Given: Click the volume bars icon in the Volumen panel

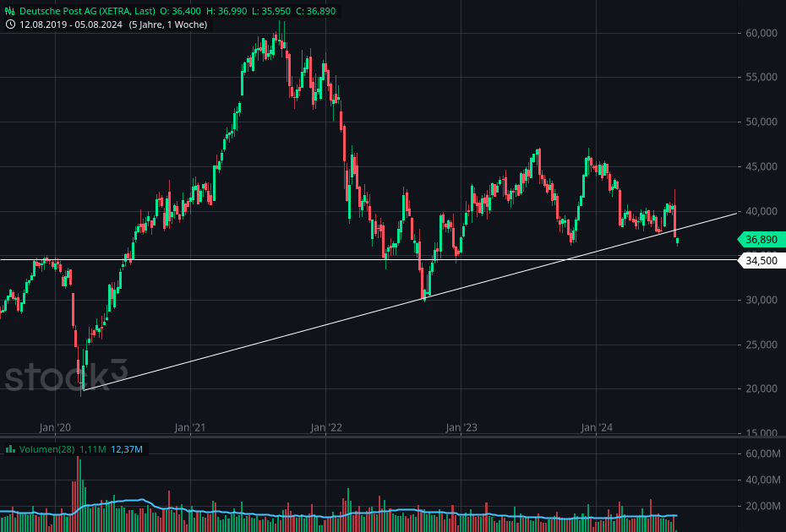Looking at the screenshot, I should [x=8, y=450].
